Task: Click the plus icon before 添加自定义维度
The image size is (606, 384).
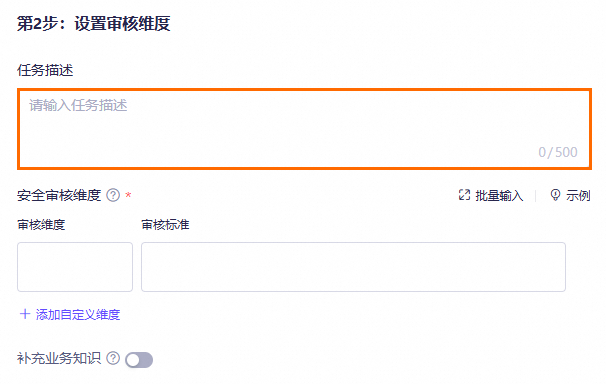Action: [x=25, y=314]
